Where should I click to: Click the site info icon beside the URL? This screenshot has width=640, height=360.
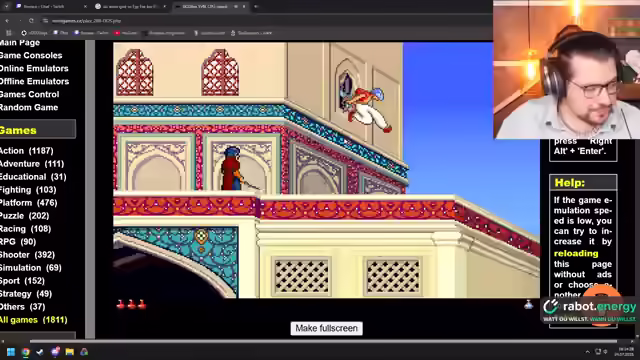tap(45, 20)
